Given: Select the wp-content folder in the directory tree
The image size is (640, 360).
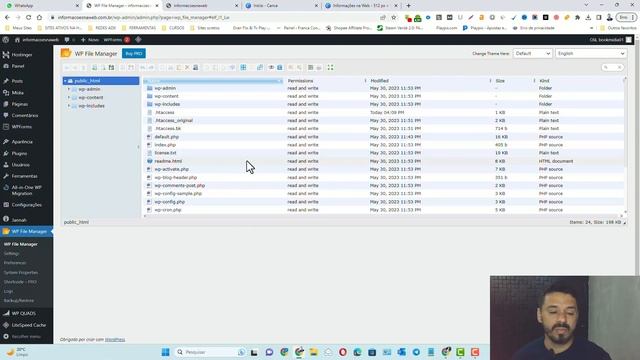Looking at the screenshot, I should 91,98.
